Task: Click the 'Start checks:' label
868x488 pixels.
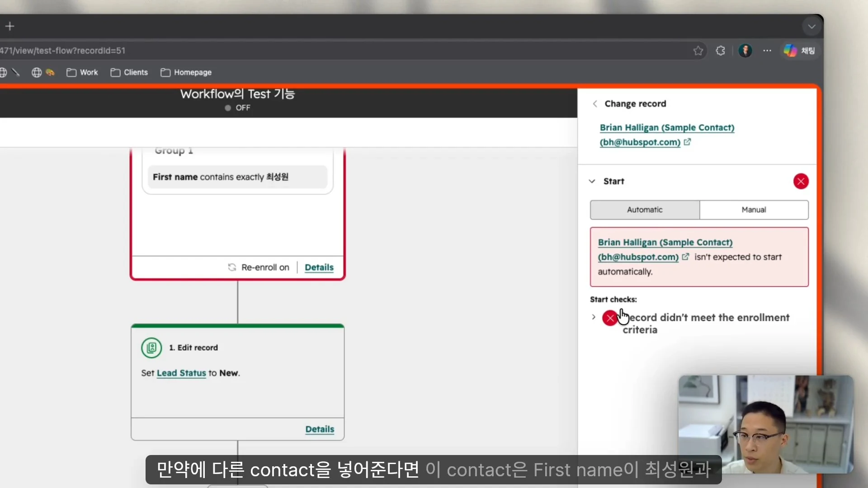Action: [x=613, y=300]
